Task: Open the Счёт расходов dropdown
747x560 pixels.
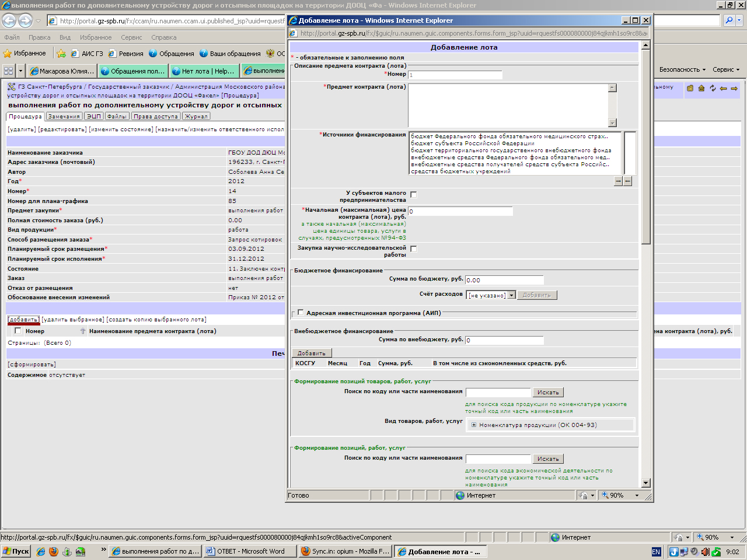Action: point(491,295)
